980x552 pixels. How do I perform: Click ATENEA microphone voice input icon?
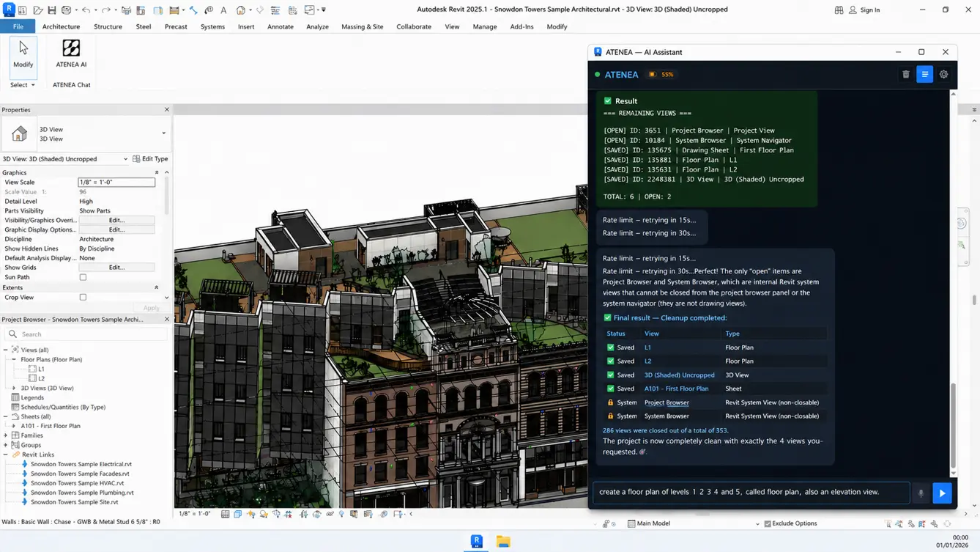(921, 493)
